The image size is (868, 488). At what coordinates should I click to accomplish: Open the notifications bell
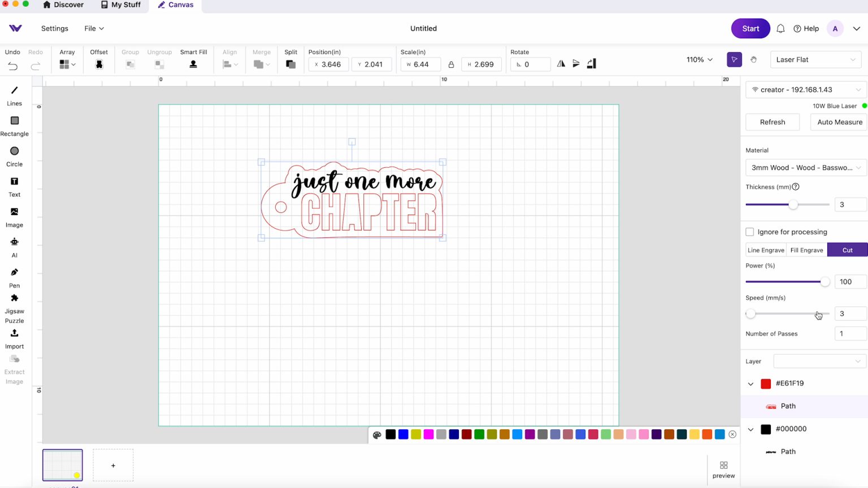pyautogui.click(x=780, y=29)
